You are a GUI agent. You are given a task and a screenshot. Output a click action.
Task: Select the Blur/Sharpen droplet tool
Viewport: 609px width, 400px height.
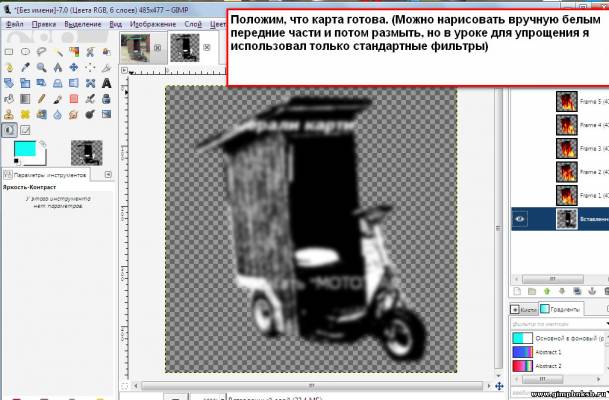(58, 114)
